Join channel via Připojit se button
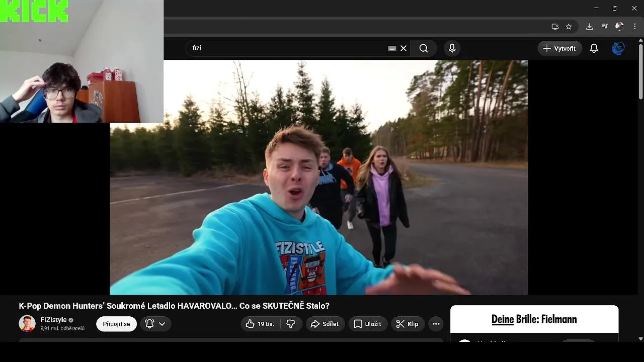This screenshot has width=644, height=362. (x=116, y=324)
